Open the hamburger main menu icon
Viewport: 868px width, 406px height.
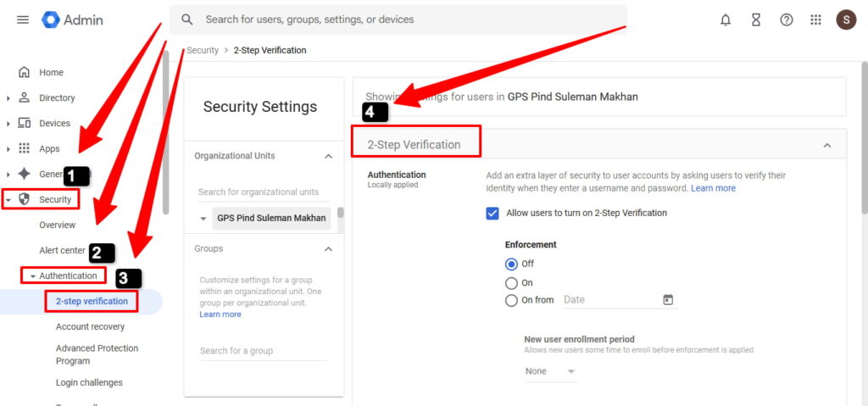[23, 19]
